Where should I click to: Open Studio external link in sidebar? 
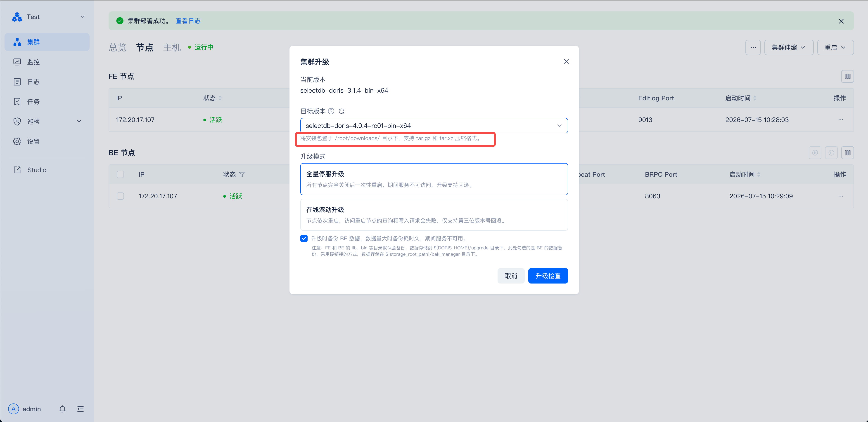47,170
